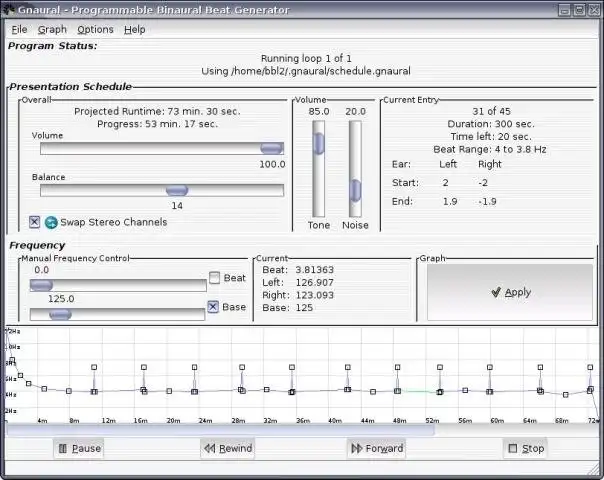Click the double-arrow icon on Forward button

pos(357,448)
